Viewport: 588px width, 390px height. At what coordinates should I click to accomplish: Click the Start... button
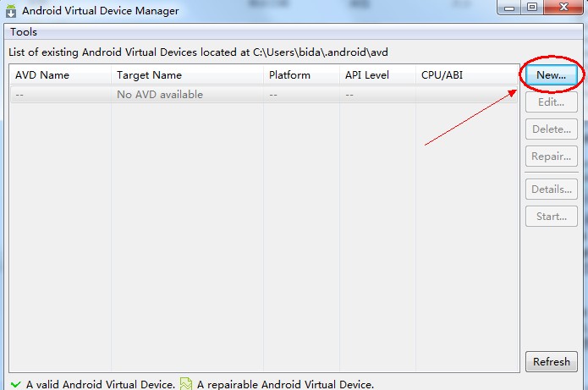pos(552,216)
